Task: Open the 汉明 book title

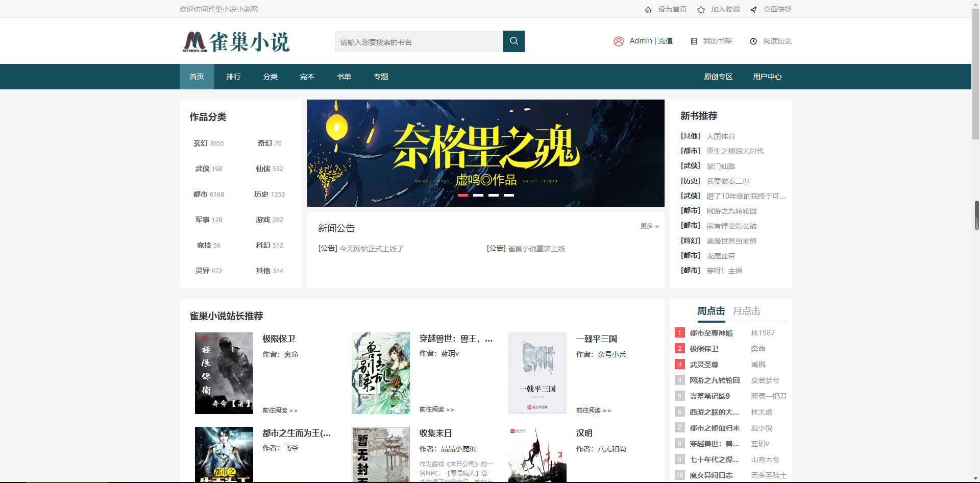Action: point(584,433)
